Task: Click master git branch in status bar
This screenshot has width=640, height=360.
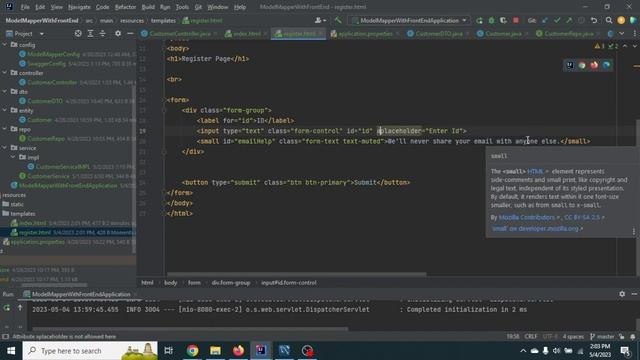Action: tap(602, 337)
